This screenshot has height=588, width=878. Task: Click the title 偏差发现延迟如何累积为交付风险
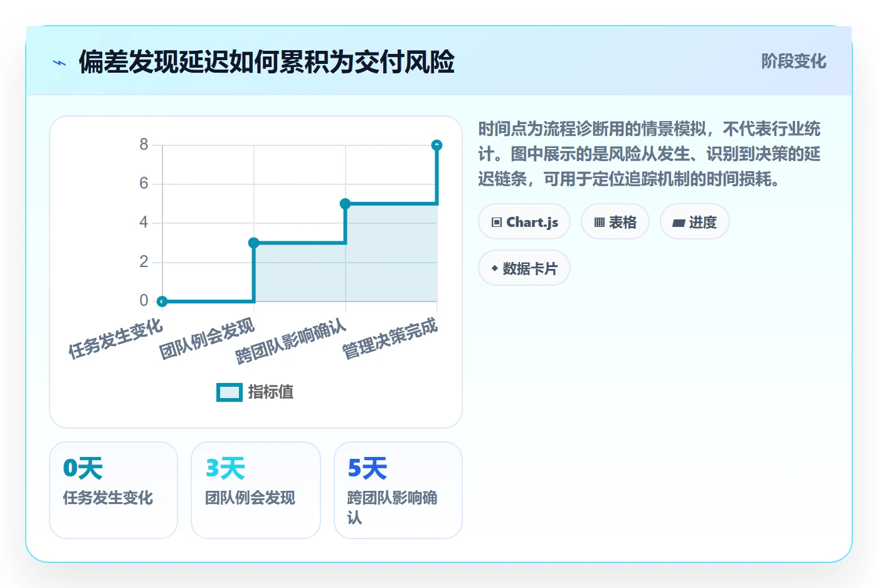coord(267,62)
